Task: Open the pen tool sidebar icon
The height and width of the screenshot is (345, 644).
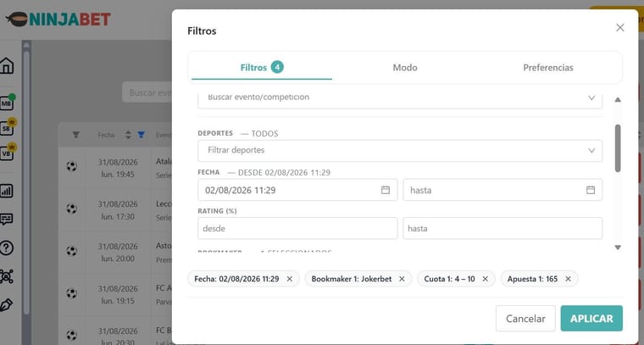Action: click(7, 305)
